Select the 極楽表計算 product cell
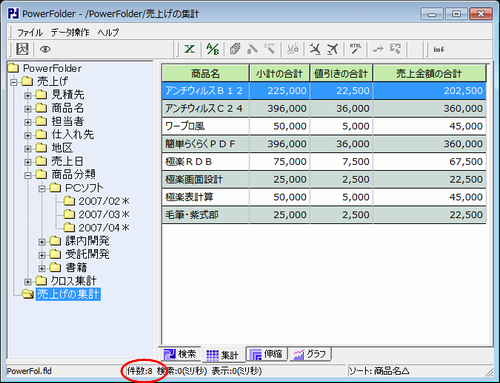Screen dimensions: 500x383 pyautogui.click(x=205, y=197)
